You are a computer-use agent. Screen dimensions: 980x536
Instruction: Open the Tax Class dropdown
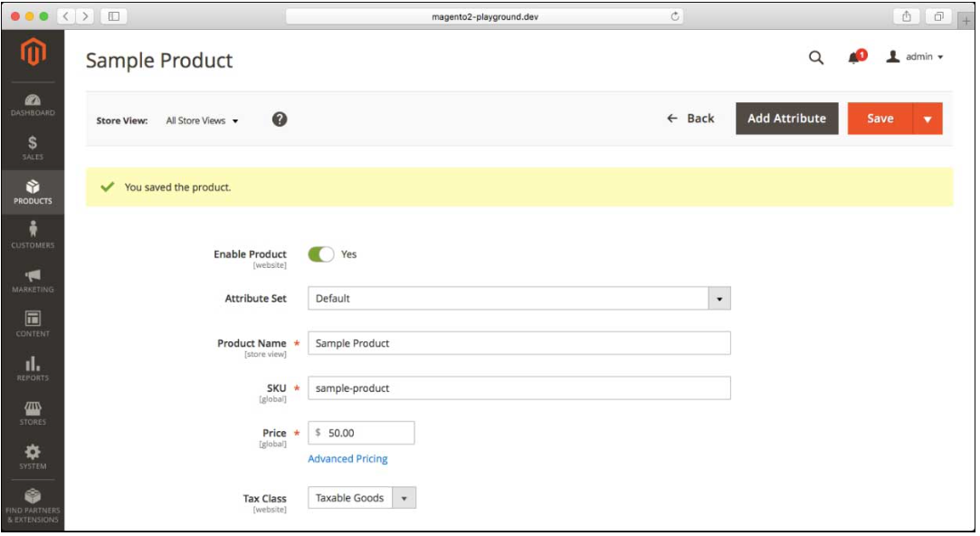362,498
